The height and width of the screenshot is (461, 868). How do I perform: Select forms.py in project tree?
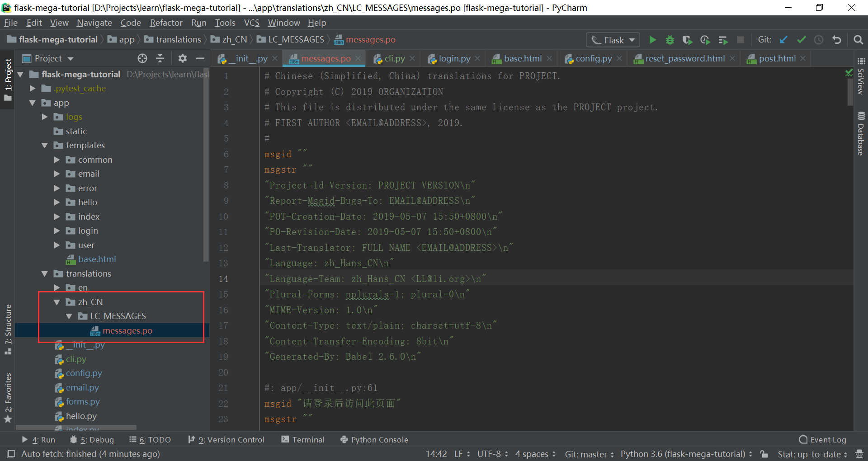(x=82, y=402)
